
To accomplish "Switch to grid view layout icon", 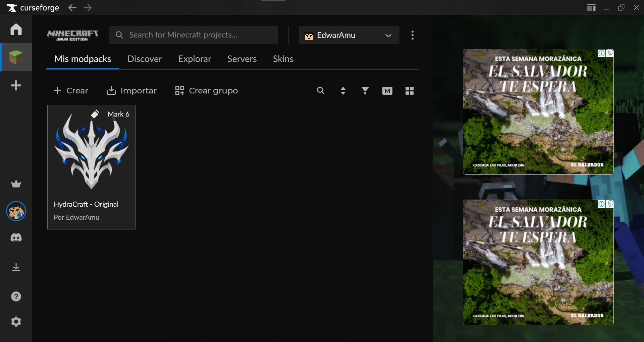I will (410, 91).
